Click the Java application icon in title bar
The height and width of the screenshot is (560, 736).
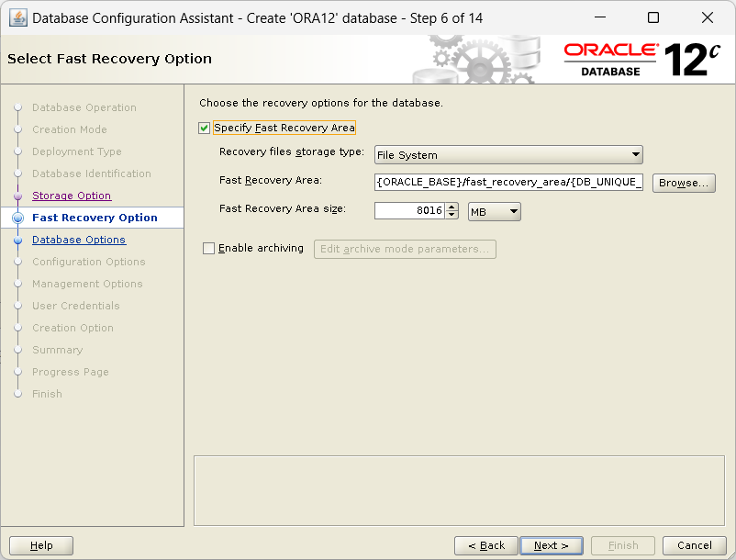17,17
